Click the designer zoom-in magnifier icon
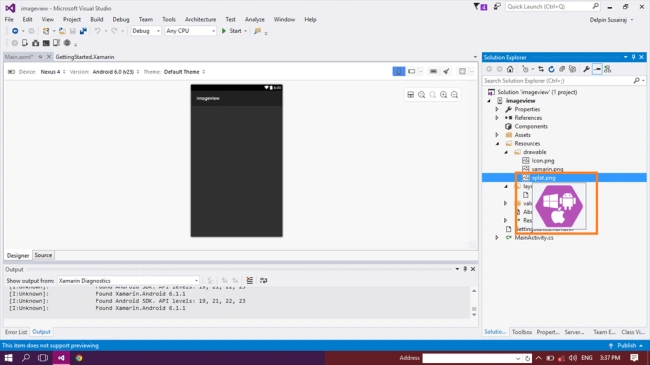 444,95
